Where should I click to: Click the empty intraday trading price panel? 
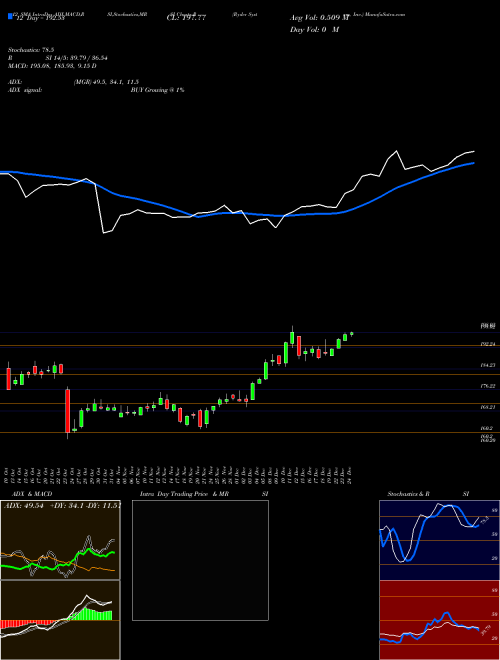[x=200, y=560]
